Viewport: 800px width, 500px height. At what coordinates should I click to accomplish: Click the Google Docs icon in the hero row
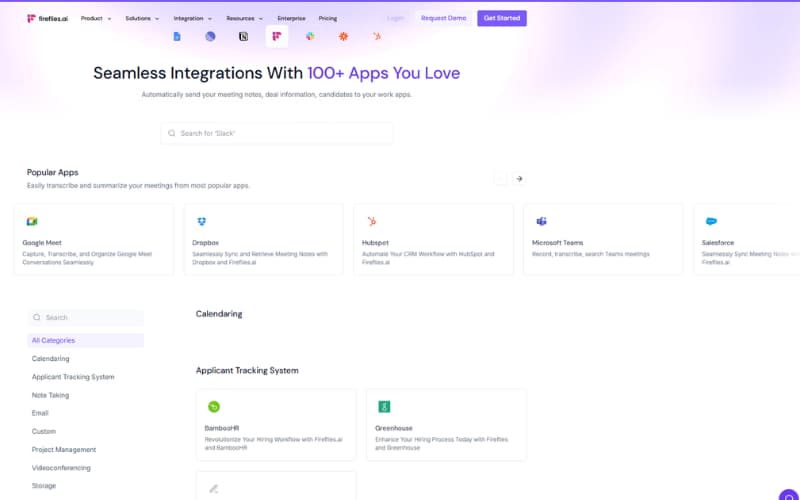pos(177,36)
